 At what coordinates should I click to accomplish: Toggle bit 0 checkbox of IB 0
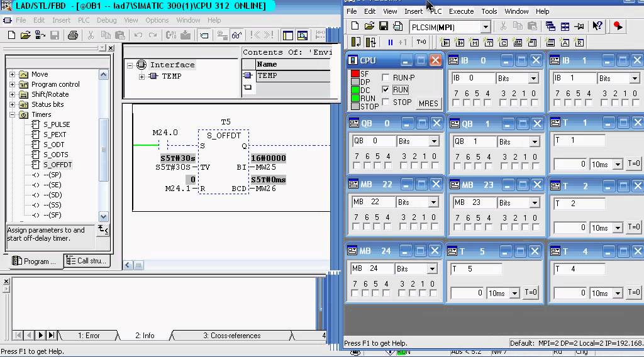[x=534, y=102]
